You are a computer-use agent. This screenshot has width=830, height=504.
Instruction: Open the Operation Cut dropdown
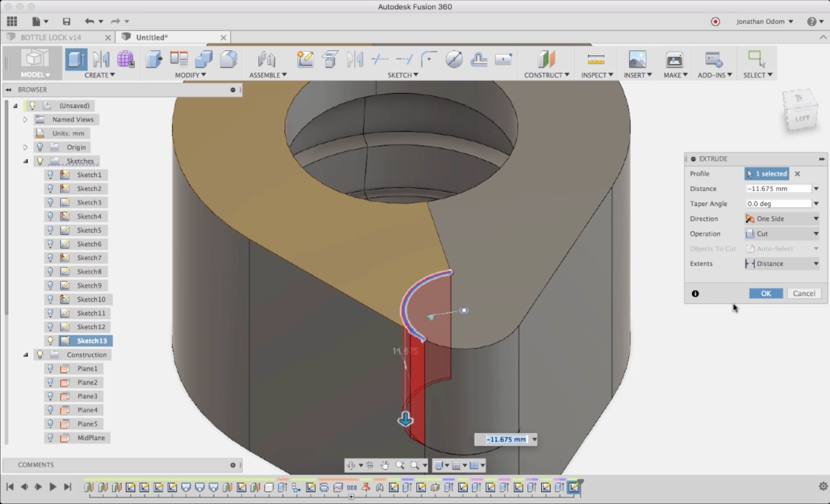[782, 234]
